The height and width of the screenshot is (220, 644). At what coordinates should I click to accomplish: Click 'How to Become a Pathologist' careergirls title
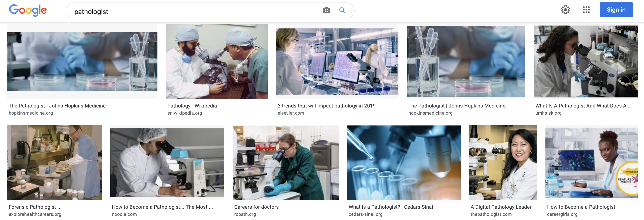click(x=581, y=207)
